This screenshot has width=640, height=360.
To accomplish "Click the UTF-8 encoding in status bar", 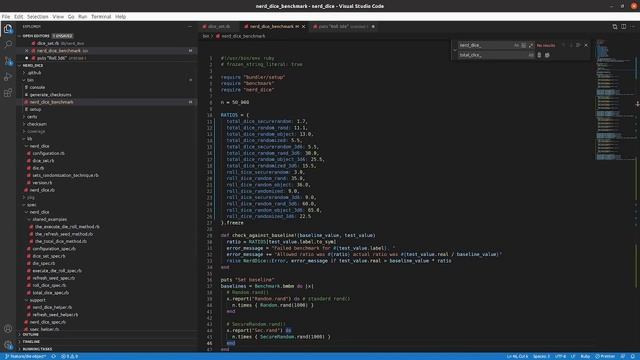I will [x=560, y=356].
